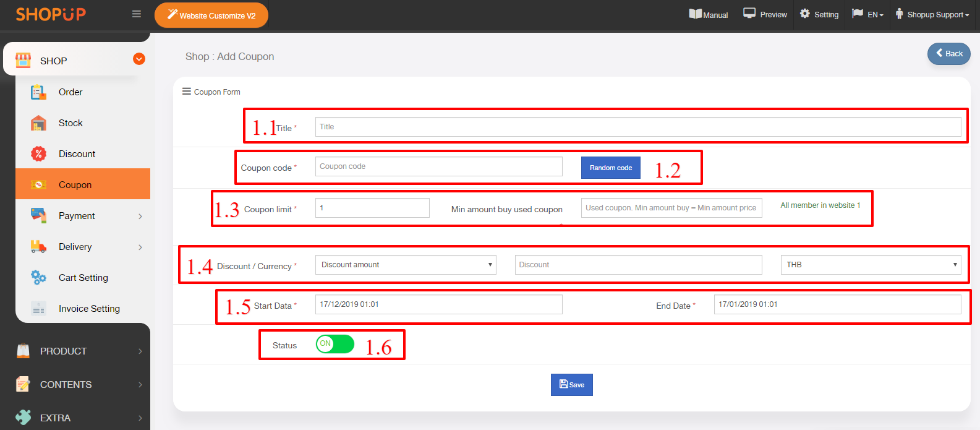
Task: Click the Delivery truck icon
Action: (x=38, y=247)
